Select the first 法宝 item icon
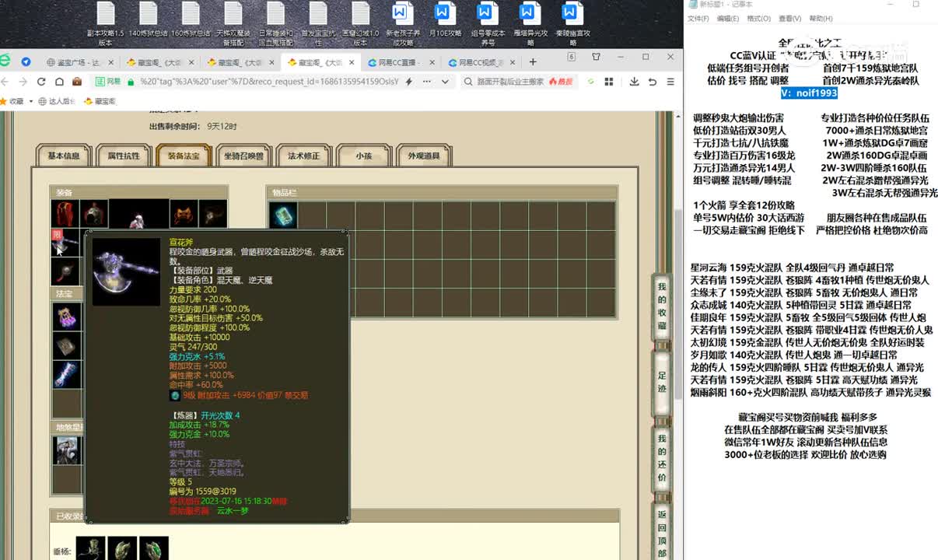 [x=66, y=317]
